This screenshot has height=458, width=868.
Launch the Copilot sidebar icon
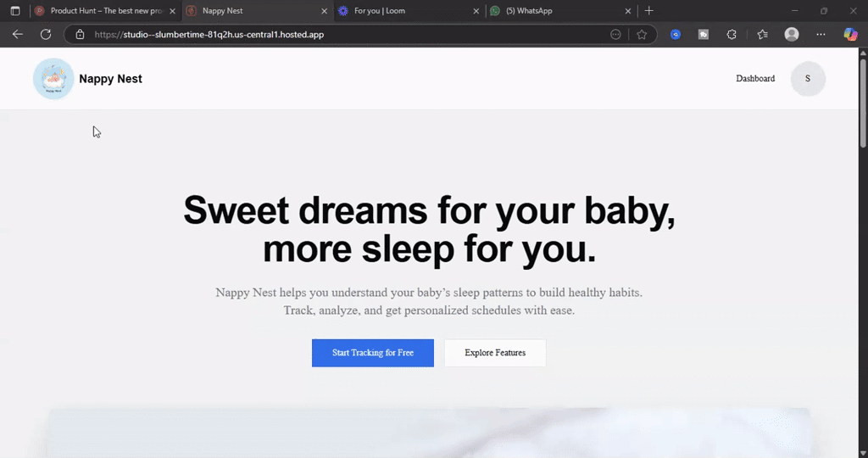(x=850, y=34)
